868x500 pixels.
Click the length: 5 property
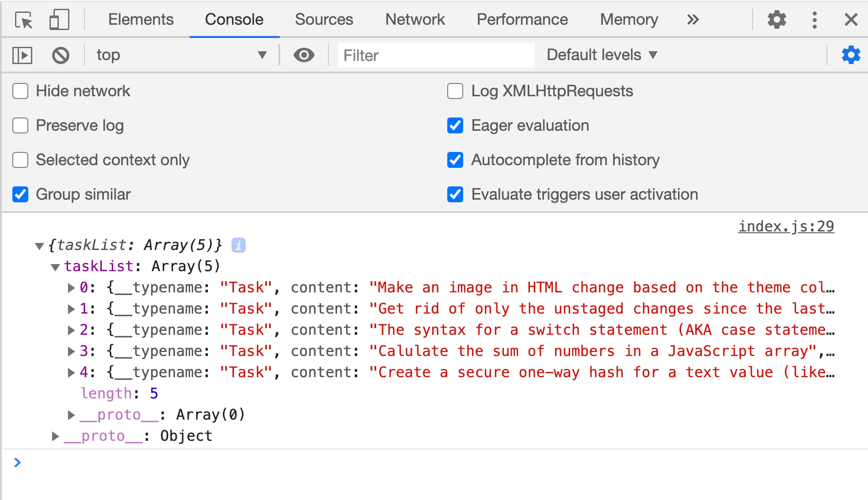(119, 393)
